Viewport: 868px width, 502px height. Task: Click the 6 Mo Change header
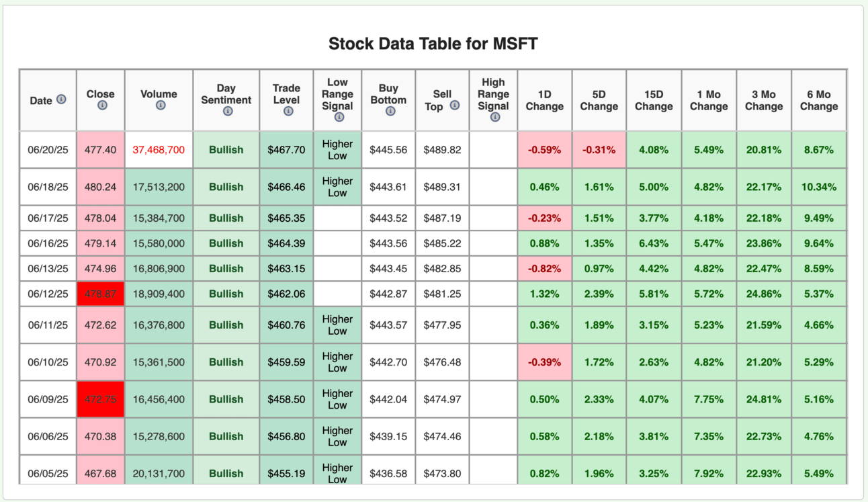[819, 100]
